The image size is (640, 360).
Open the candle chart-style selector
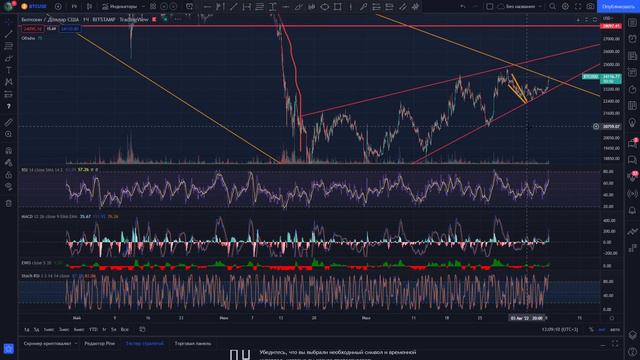point(89,7)
